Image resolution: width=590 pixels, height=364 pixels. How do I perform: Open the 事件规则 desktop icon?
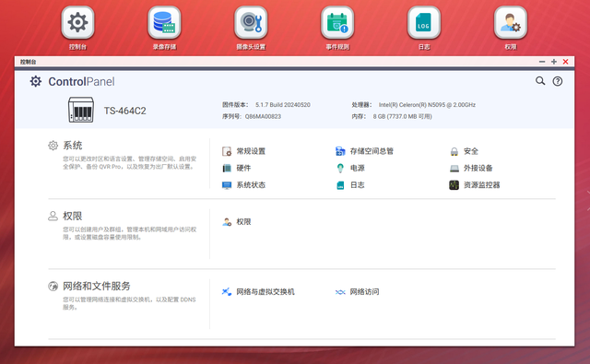coord(337,22)
